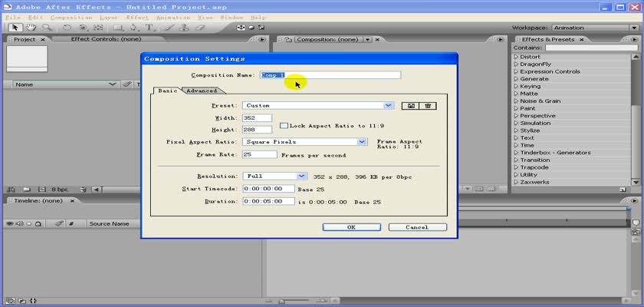Click the View Axis Mode icon
This screenshot has width=644, height=307.
click(x=261, y=28)
